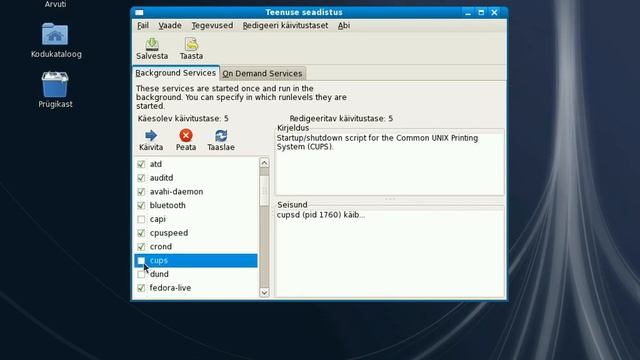This screenshot has height=360, width=640.
Task: Open the Arvuti computer desktop icon
Action: click(55, 4)
